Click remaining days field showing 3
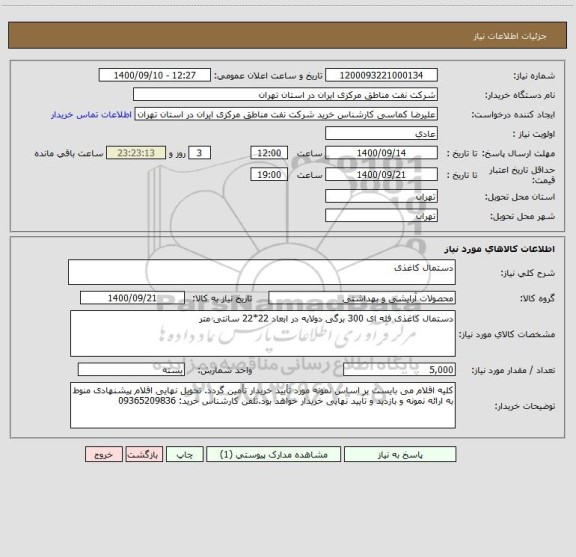 pos(199,153)
